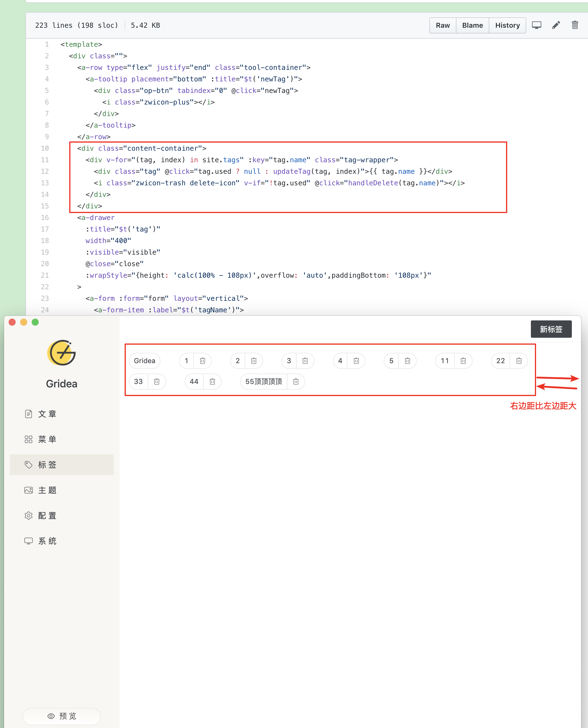588x728 pixels.
Task: Click trash icon beside tag 3
Action: [305, 361]
